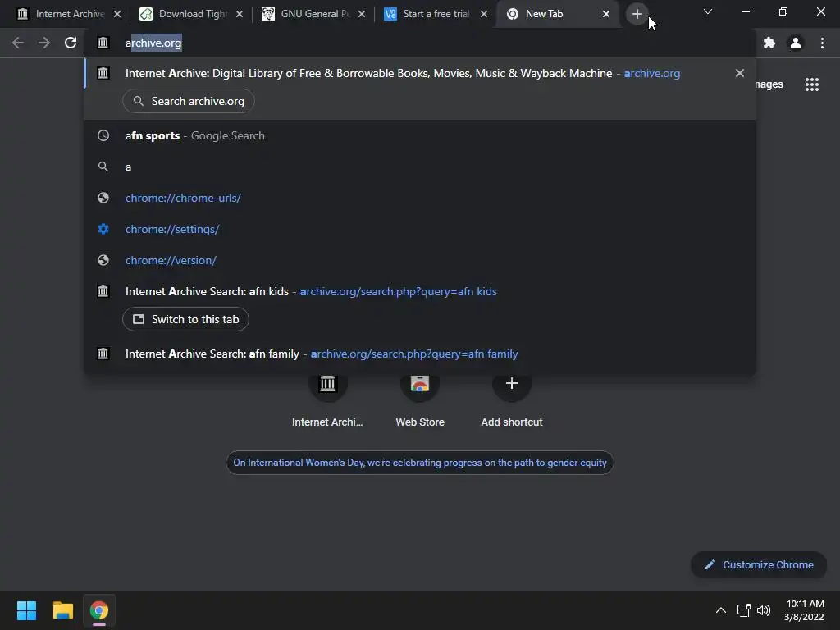Close the GNU General Public tab
The image size is (840, 630).
tap(362, 14)
